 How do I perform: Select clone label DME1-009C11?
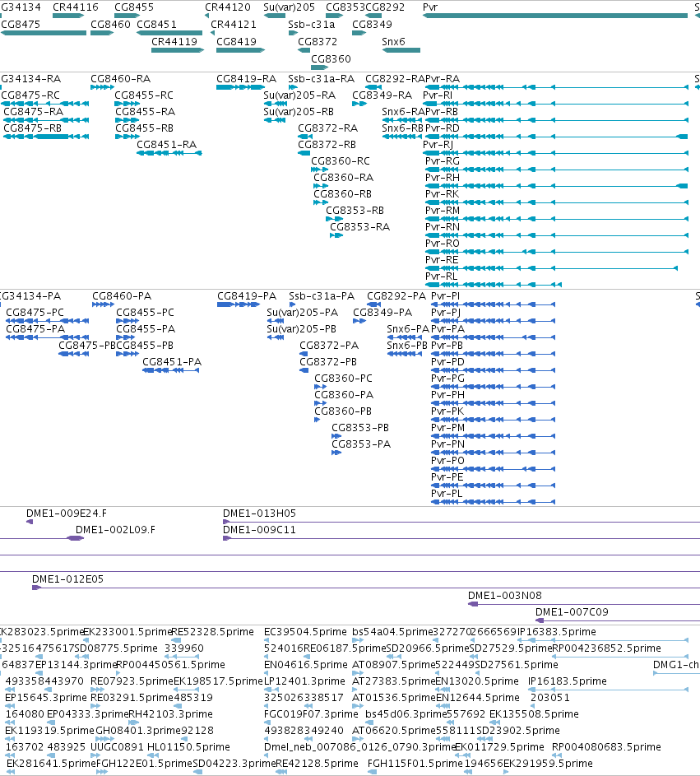(x=259, y=530)
